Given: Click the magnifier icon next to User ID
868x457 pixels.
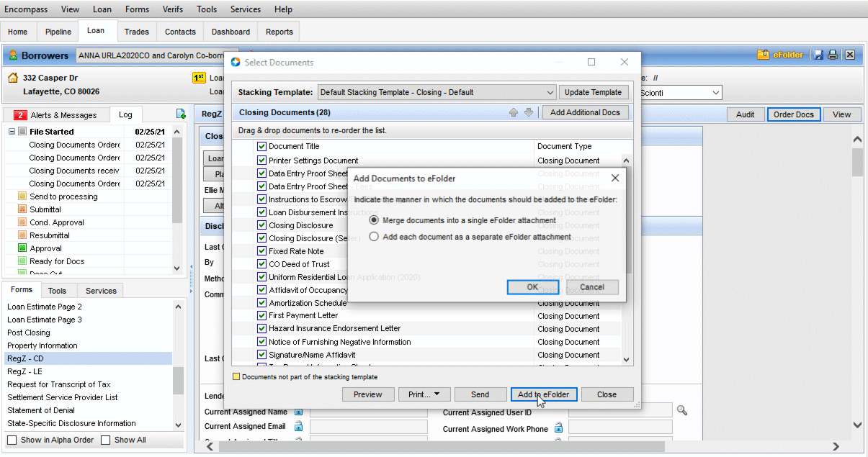Looking at the screenshot, I should click(681, 410).
